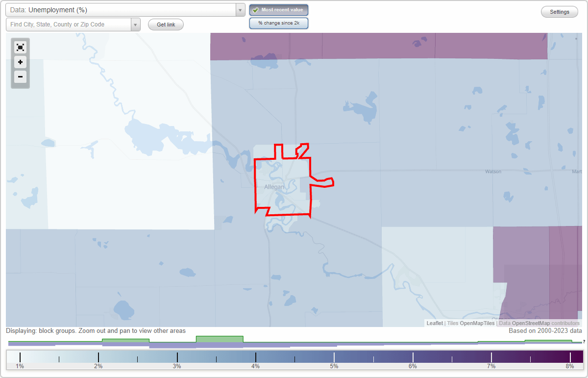The image size is (588, 378).
Task: Zoom out using the minus icon
Action: (x=20, y=77)
